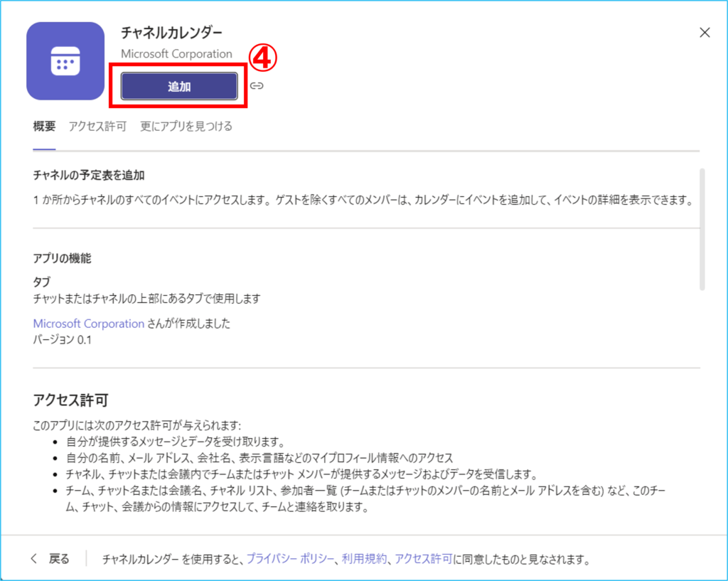
Task: Click the 追加 button to add the app
Action: [x=178, y=86]
